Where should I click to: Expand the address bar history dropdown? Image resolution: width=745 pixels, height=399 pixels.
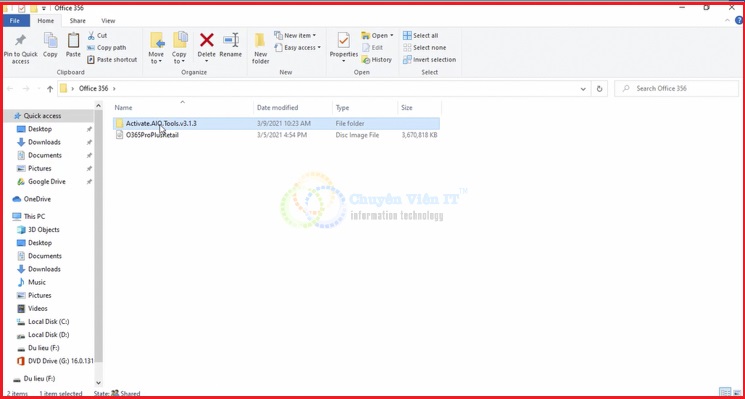tap(583, 89)
